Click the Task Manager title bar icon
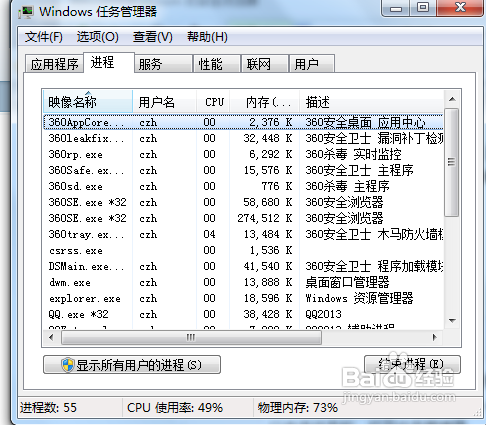 [x=26, y=12]
